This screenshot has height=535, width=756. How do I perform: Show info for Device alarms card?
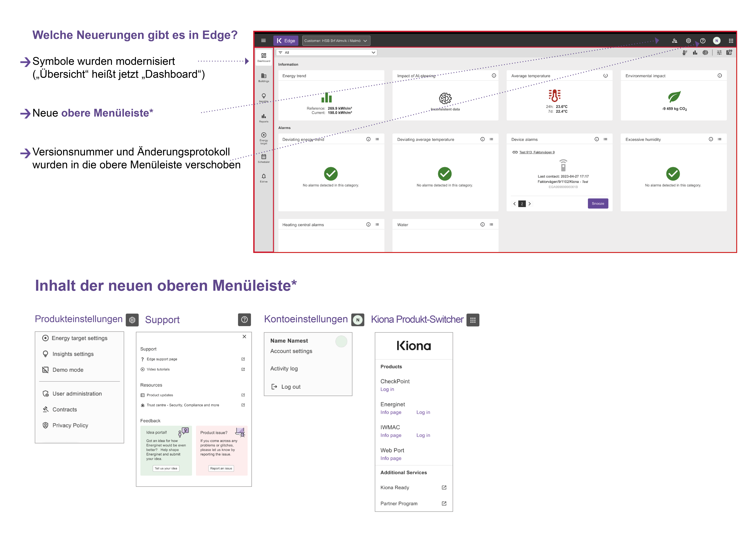(597, 139)
